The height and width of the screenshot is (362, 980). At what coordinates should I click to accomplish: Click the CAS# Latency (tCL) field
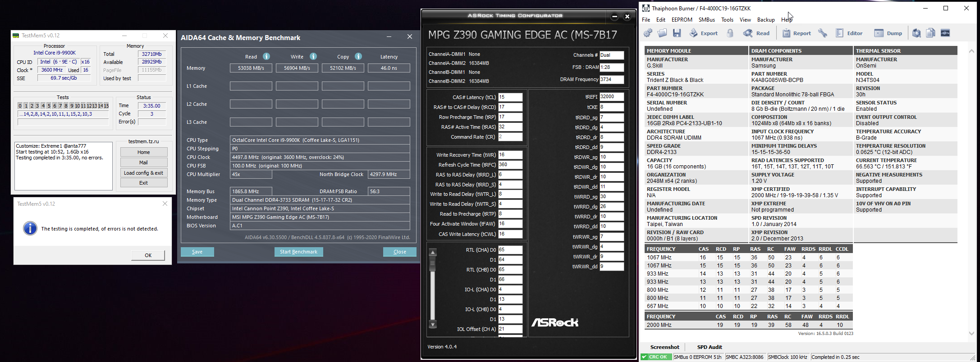pos(510,97)
